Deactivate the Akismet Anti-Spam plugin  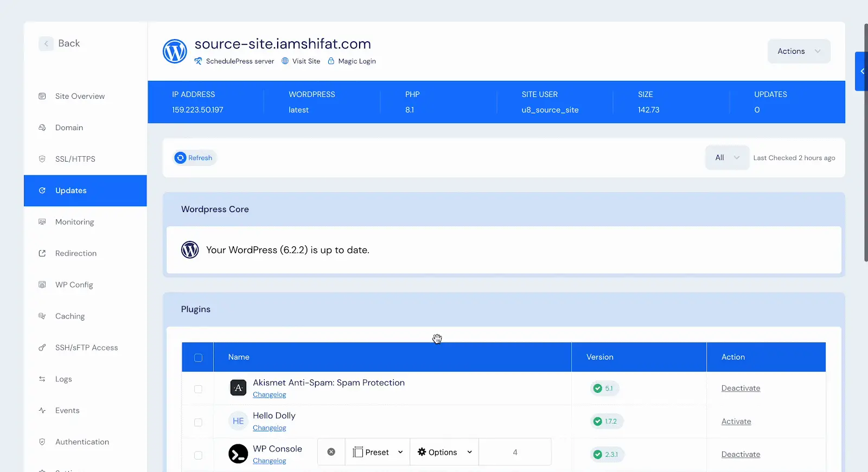(741, 388)
